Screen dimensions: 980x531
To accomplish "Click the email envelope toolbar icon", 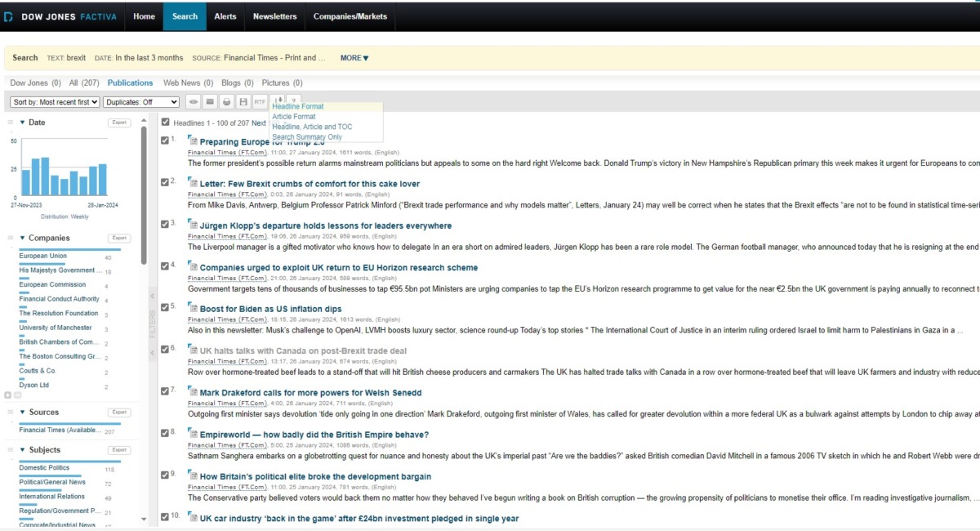I will point(210,102).
